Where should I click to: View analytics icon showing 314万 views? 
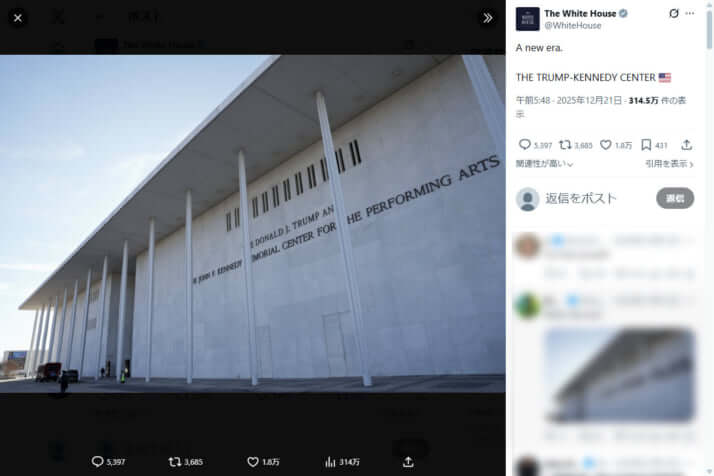pyautogui.click(x=330, y=461)
